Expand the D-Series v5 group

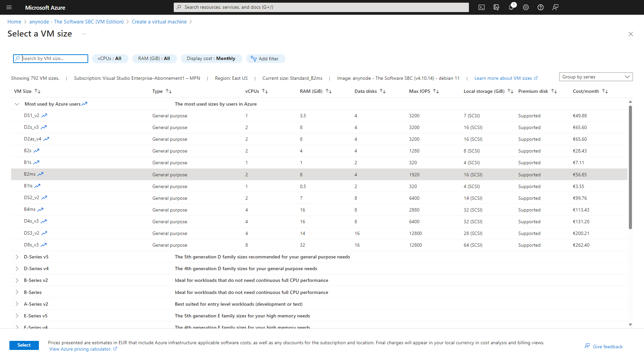tap(16, 256)
